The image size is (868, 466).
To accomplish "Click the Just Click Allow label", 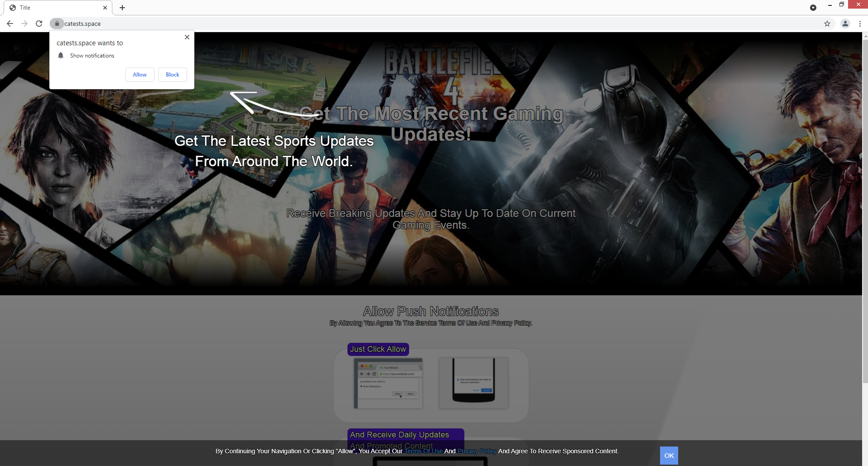I will click(378, 349).
